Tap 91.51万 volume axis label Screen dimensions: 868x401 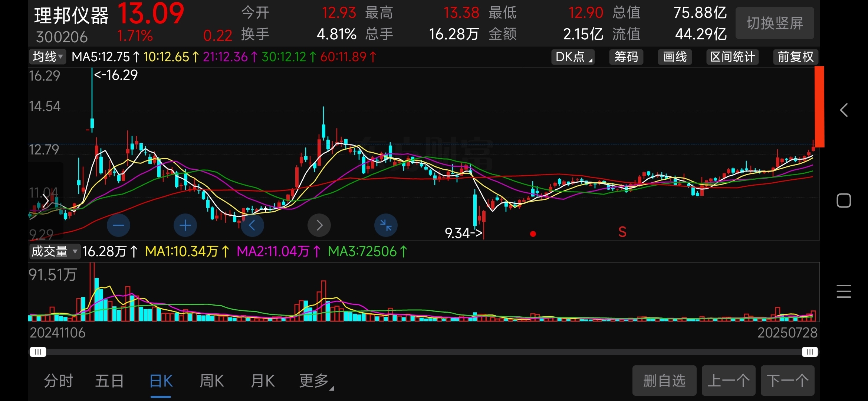tap(52, 275)
